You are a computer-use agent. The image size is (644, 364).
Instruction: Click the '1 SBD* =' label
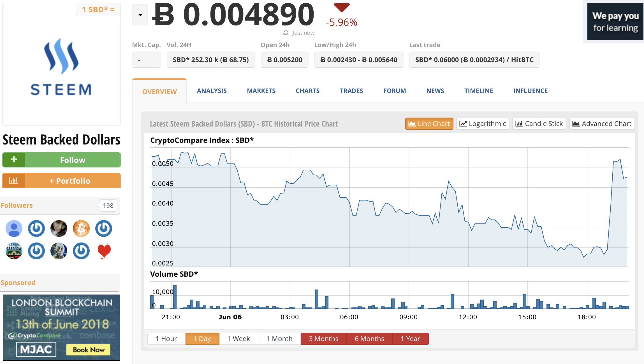pyautogui.click(x=98, y=10)
